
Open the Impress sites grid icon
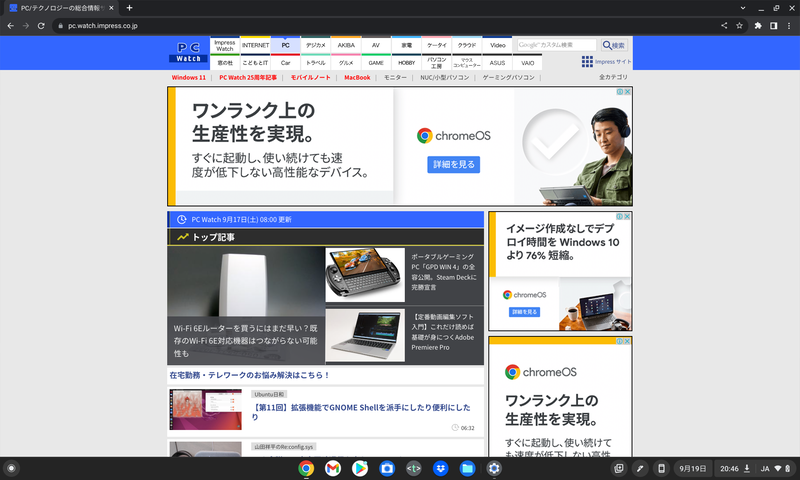[x=587, y=62]
